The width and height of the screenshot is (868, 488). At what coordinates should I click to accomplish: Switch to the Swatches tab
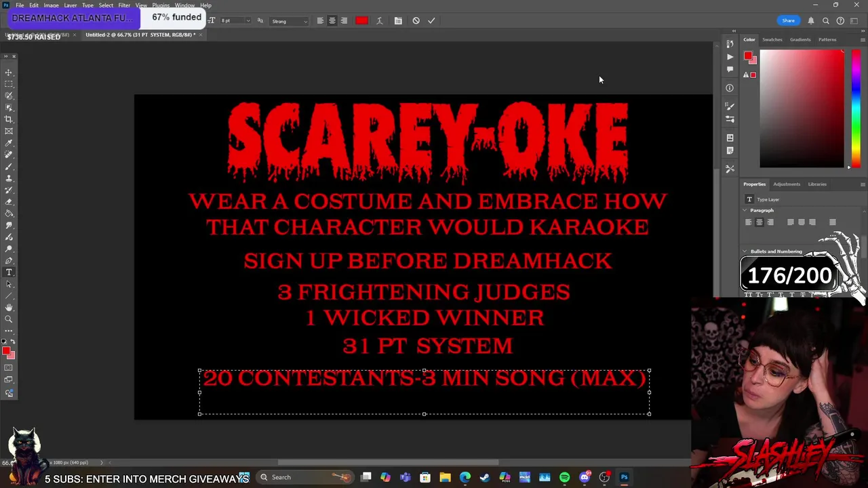[x=772, y=39]
